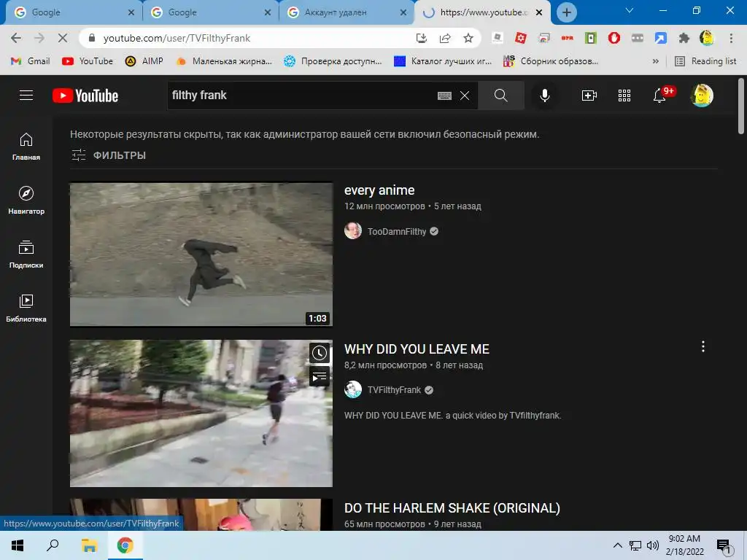Screen dimensions: 747x560
Task: Start voice search with the microphone icon
Action: (x=544, y=96)
